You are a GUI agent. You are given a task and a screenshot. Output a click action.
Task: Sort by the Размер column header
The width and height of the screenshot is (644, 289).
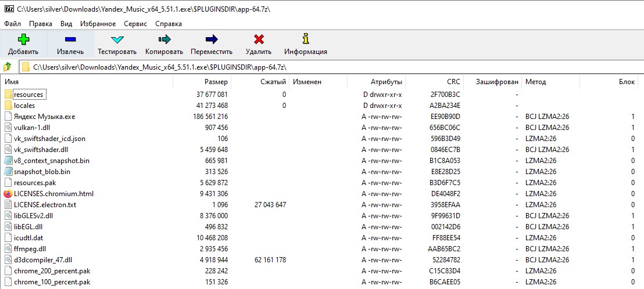(x=202, y=82)
